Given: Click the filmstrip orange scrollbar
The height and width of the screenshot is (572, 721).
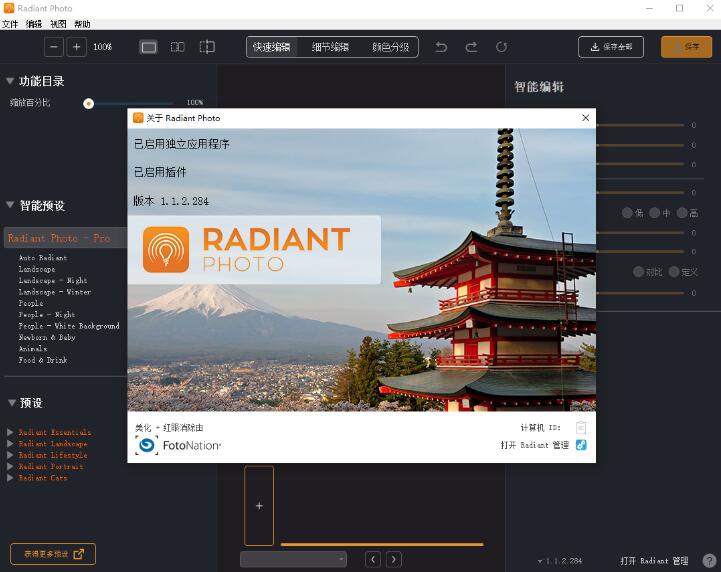Looking at the screenshot, I should pyautogui.click(x=382, y=544).
